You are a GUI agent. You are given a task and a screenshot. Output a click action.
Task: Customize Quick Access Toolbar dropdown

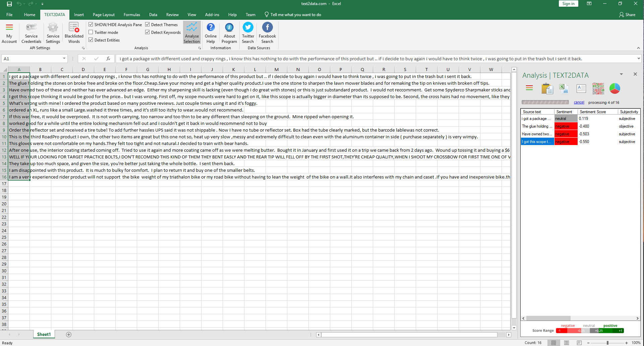click(x=42, y=4)
